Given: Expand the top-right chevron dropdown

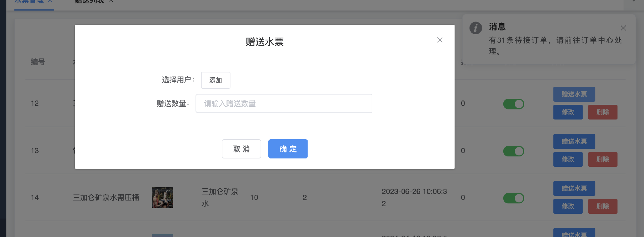Looking at the screenshot, I should [x=634, y=1].
